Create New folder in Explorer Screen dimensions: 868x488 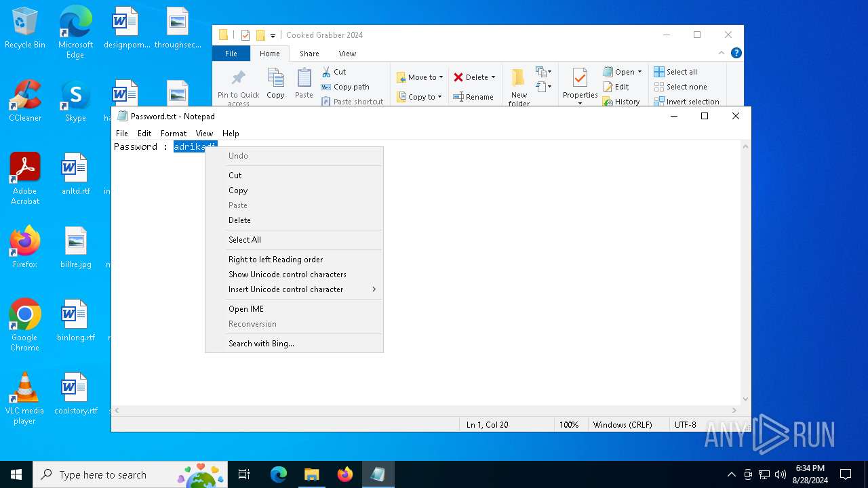point(519,87)
